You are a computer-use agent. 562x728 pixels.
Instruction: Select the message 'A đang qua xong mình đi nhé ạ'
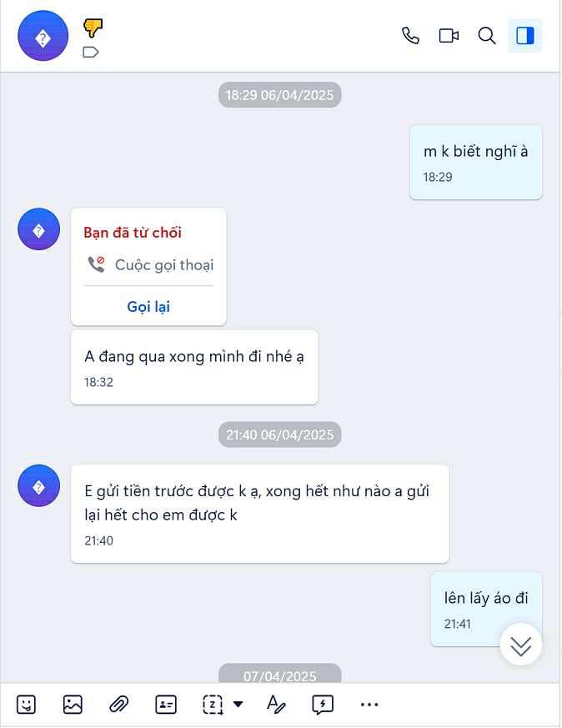coord(194,367)
